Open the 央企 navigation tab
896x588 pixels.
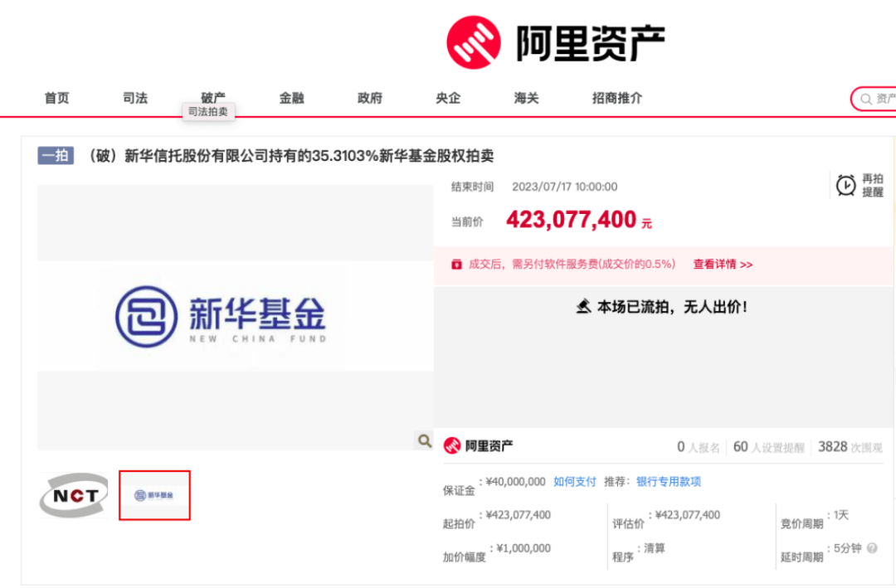pyautogui.click(x=448, y=98)
